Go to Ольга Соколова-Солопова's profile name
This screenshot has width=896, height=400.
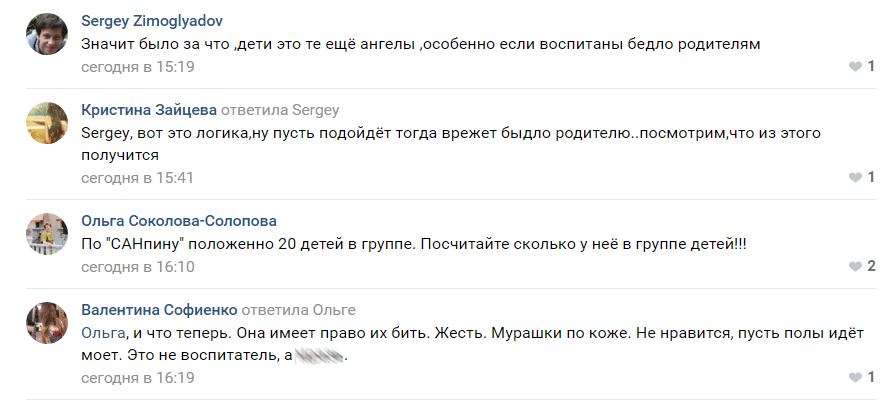click(179, 220)
